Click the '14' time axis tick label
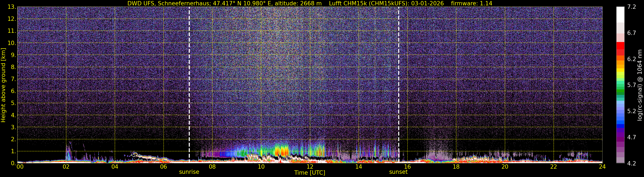Screen dimensions: 644x177 [358, 166]
